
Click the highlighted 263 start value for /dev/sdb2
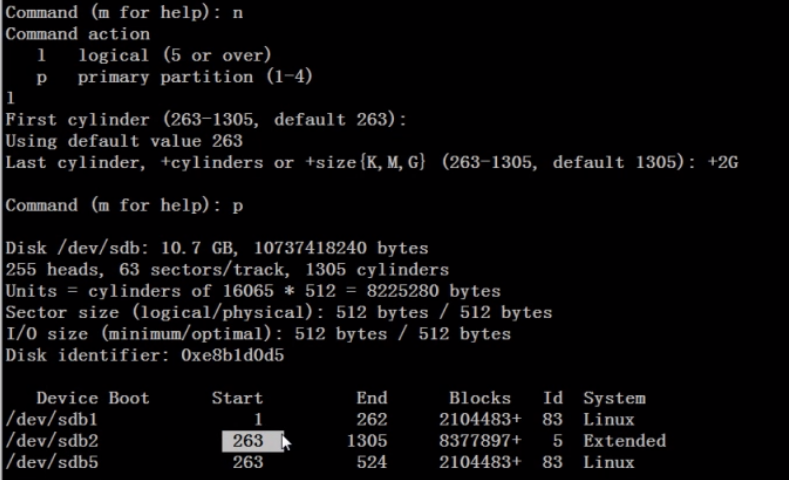(252, 441)
